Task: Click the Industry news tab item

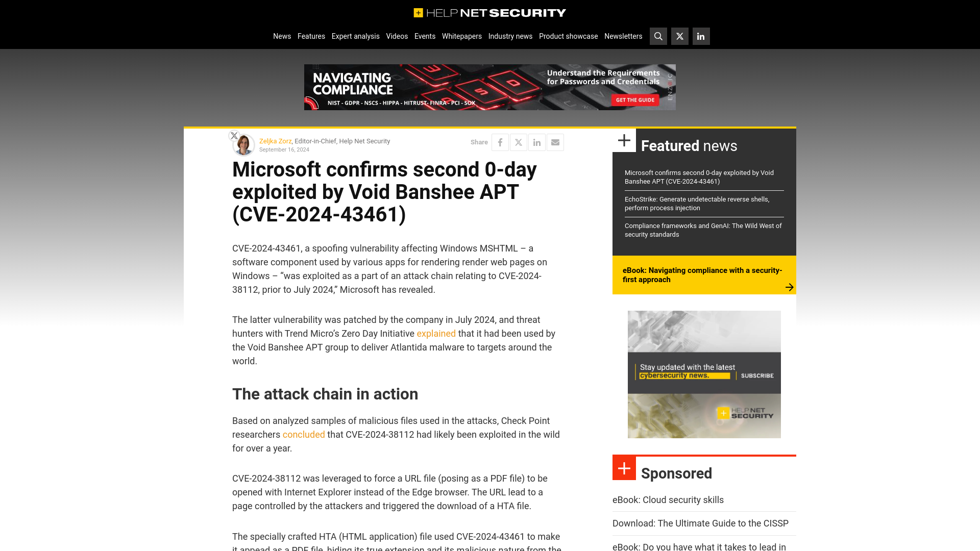Action: click(510, 36)
